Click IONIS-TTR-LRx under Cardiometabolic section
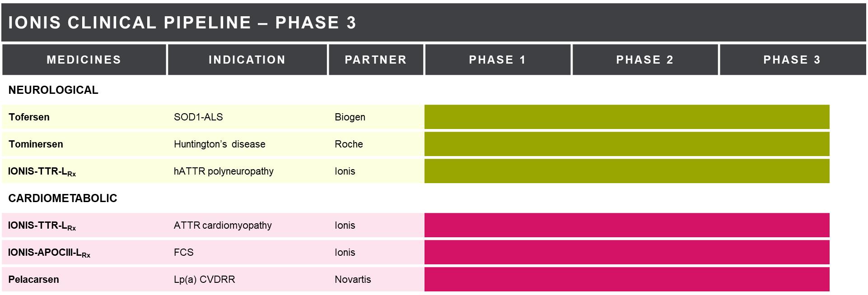This screenshot has width=868, height=295. point(42,226)
